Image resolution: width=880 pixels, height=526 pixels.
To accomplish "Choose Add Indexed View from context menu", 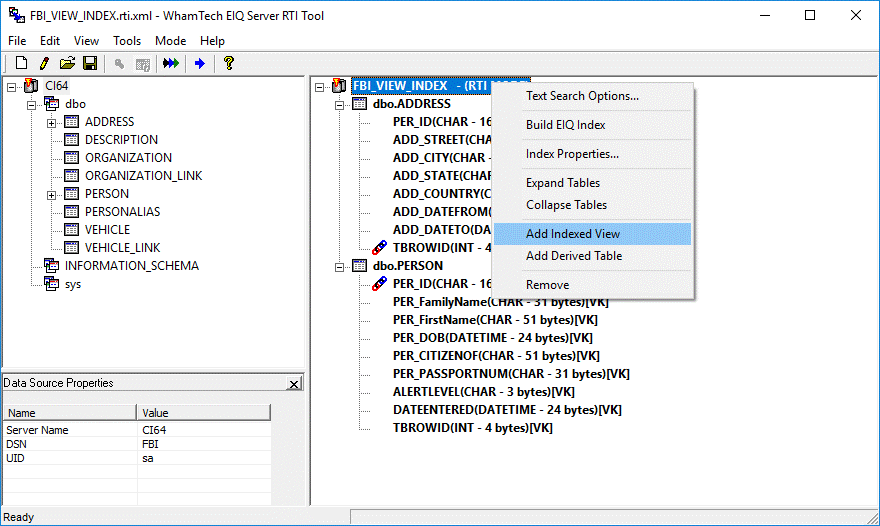I will [592, 234].
